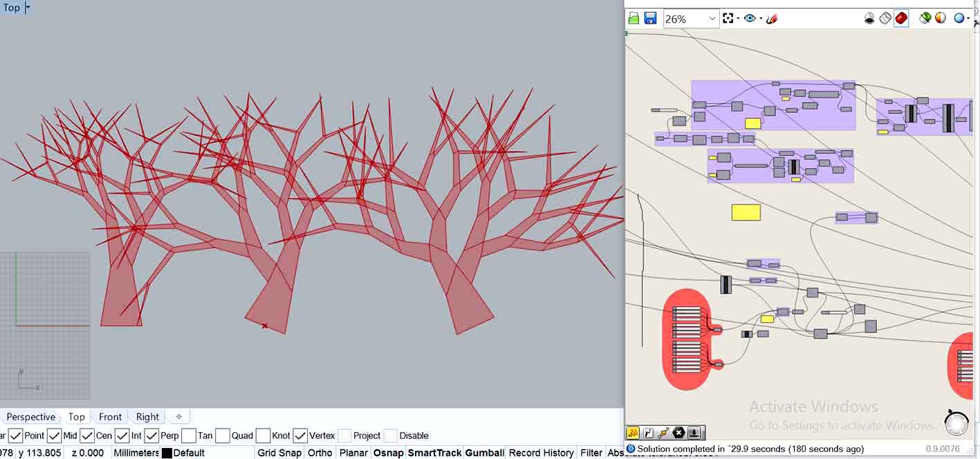Switch to the Perspective viewport tab
This screenshot has height=459, width=980.
pos(31,417)
